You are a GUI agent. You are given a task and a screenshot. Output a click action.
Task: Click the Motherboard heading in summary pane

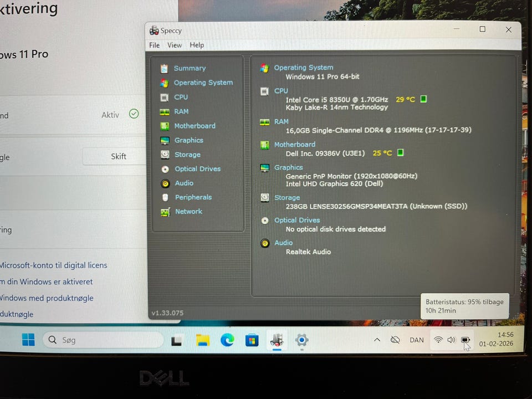point(294,145)
